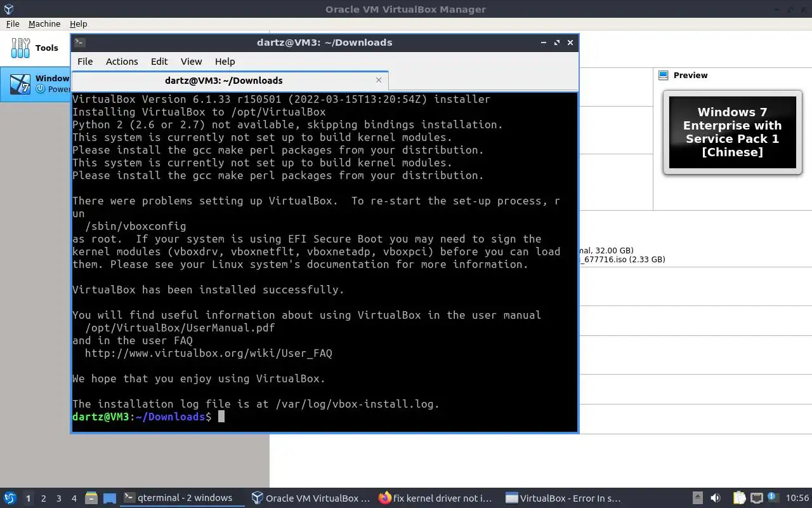
Task: Click the 'VirtualBox has been installed successfully.' line
Action: (x=208, y=290)
